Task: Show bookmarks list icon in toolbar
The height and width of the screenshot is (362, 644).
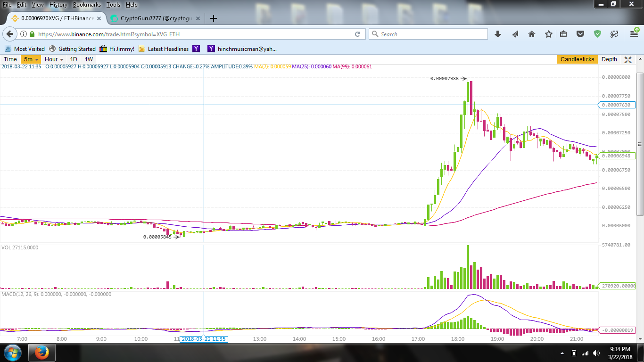Action: pyautogui.click(x=563, y=34)
